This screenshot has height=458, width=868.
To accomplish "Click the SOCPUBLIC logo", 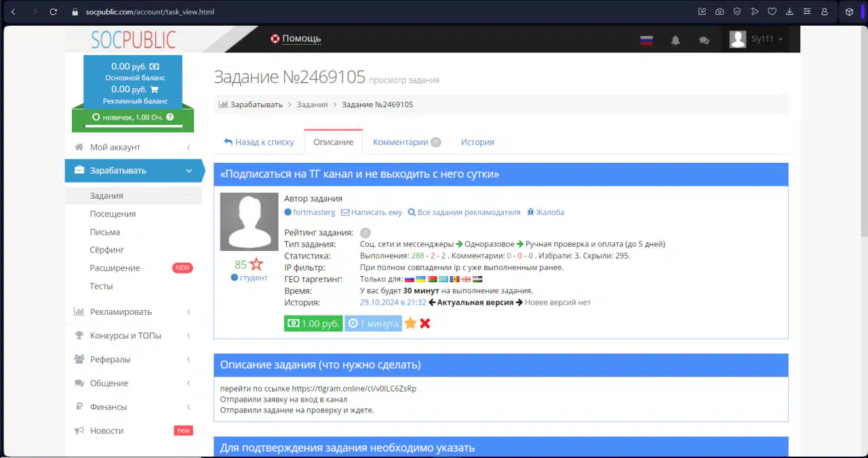I will pos(134,39).
